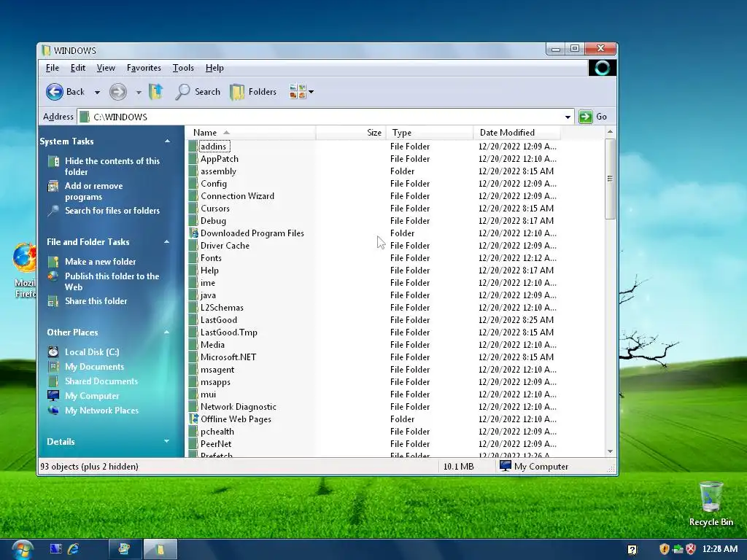Screen dimensions: 747x560
Task: Open the Recycle Bin desktop icon
Action: pos(711,504)
